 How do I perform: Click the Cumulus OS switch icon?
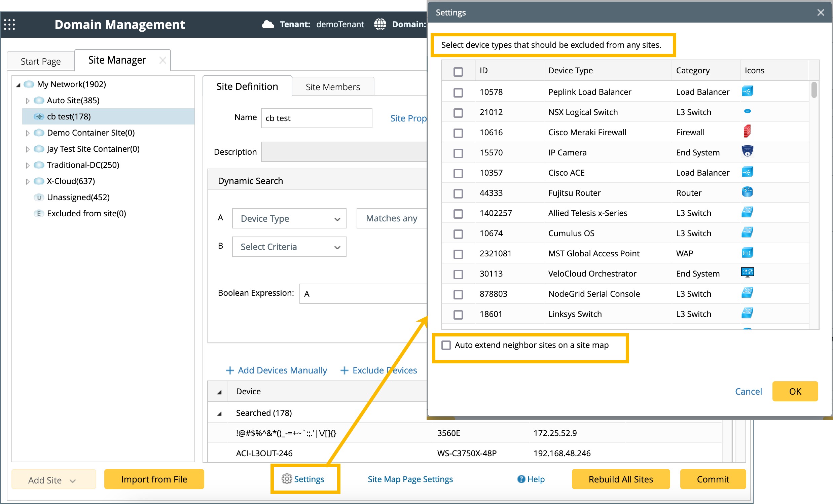(747, 232)
